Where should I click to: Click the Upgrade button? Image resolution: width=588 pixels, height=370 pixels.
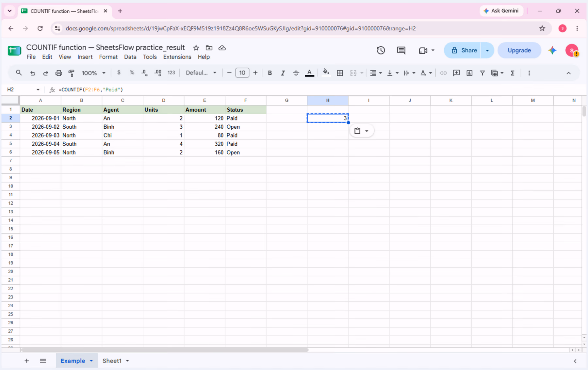pyautogui.click(x=519, y=50)
